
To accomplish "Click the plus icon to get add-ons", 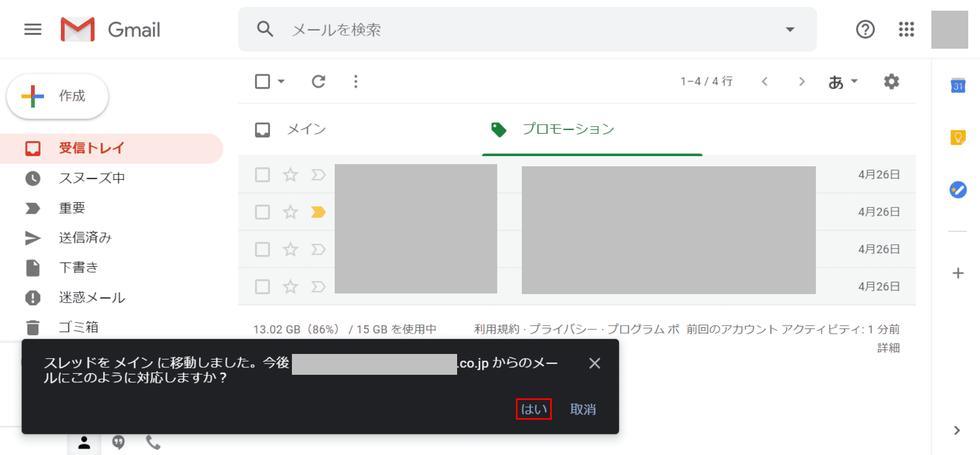I will [x=958, y=273].
